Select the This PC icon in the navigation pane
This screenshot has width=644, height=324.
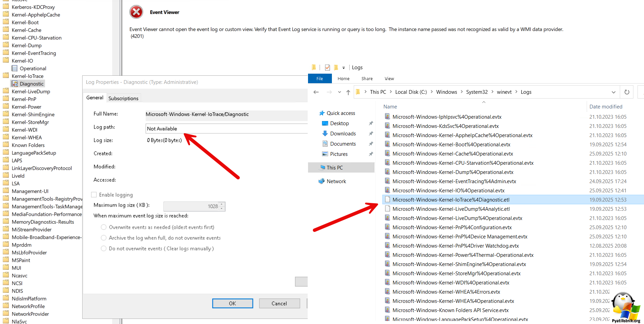pos(322,167)
